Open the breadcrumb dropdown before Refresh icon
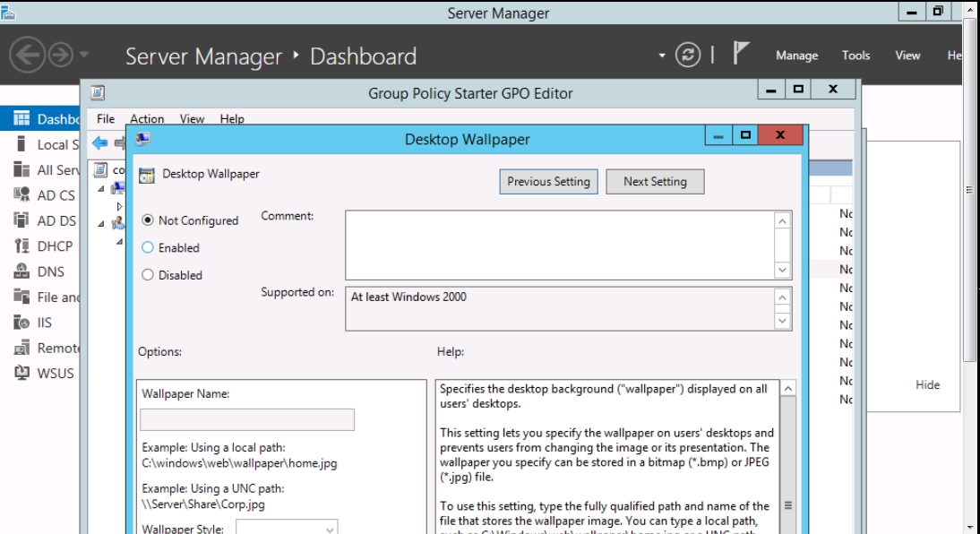Viewport: 980px width, 534px height. click(662, 56)
